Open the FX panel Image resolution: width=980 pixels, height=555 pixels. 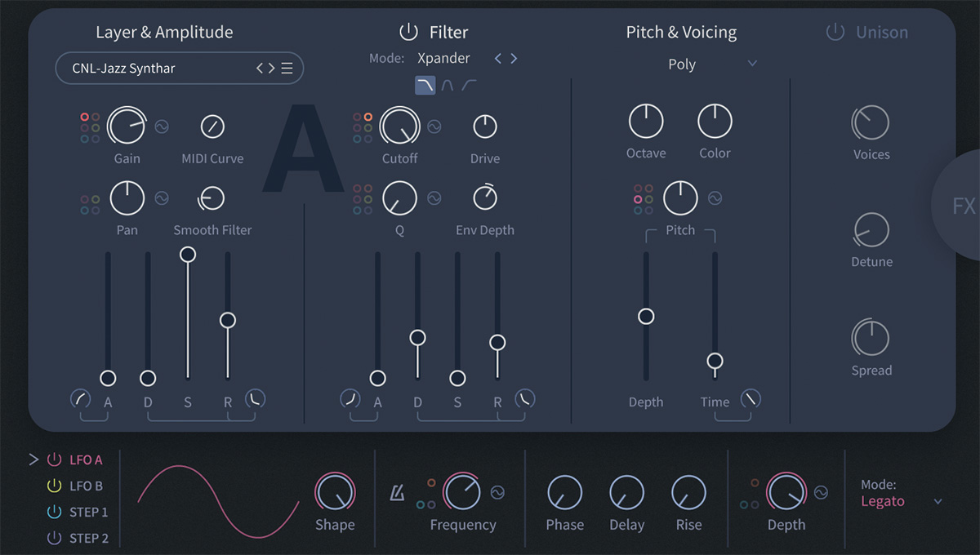[x=957, y=206]
